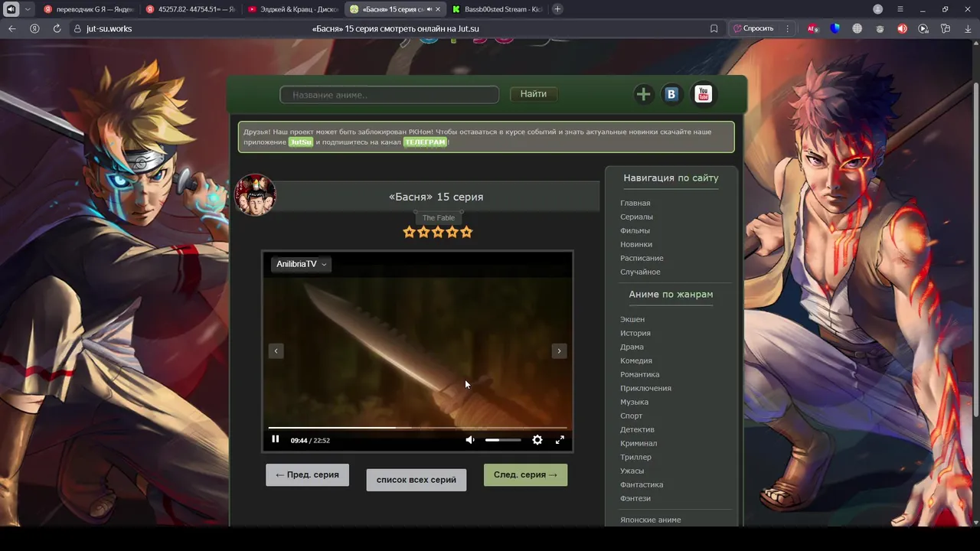Screen dimensions: 980x551
Task: Select the Романтика genre
Action: (x=639, y=374)
